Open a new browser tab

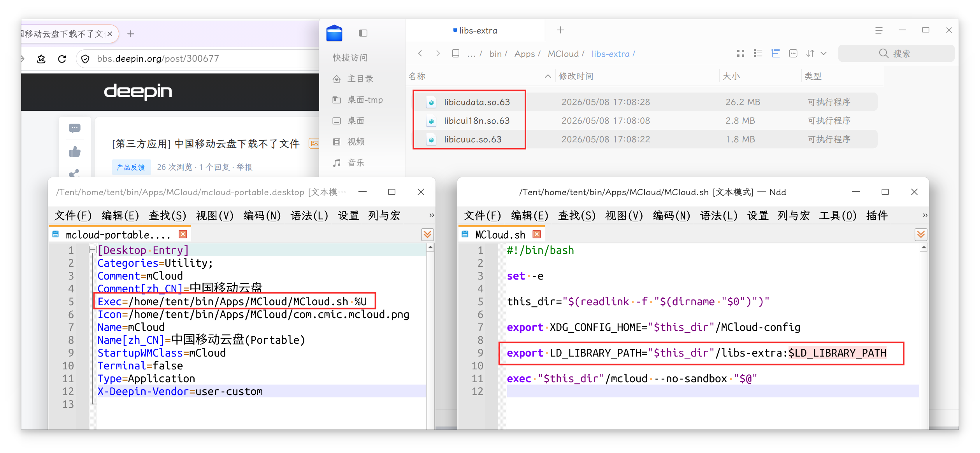(131, 34)
